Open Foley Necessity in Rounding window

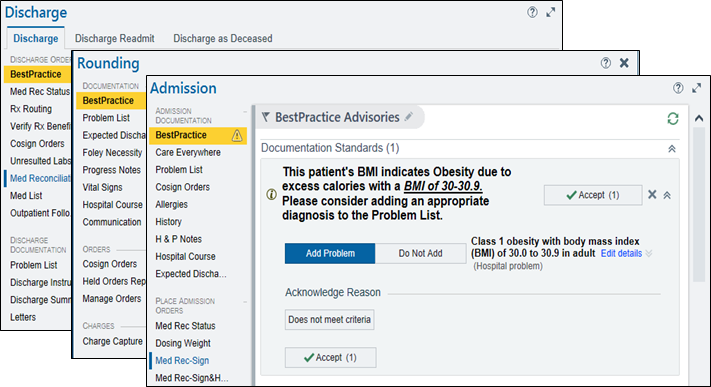click(112, 153)
